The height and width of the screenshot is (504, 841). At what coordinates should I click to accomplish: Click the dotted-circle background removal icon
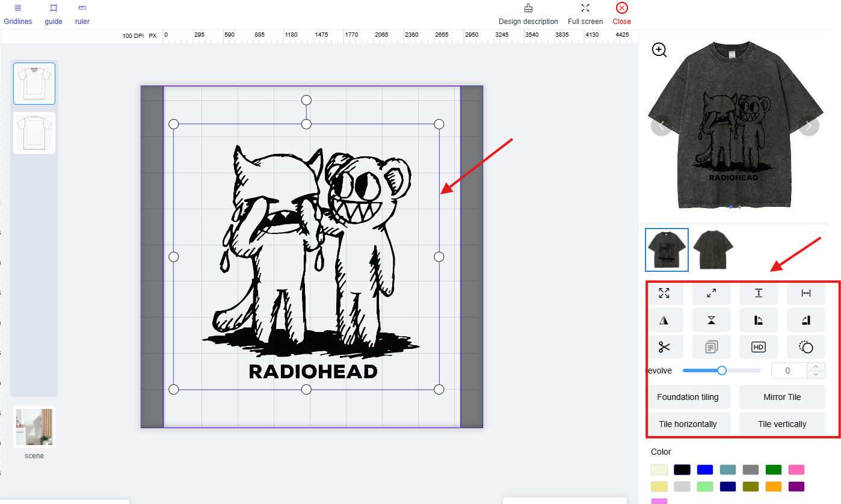[806, 347]
